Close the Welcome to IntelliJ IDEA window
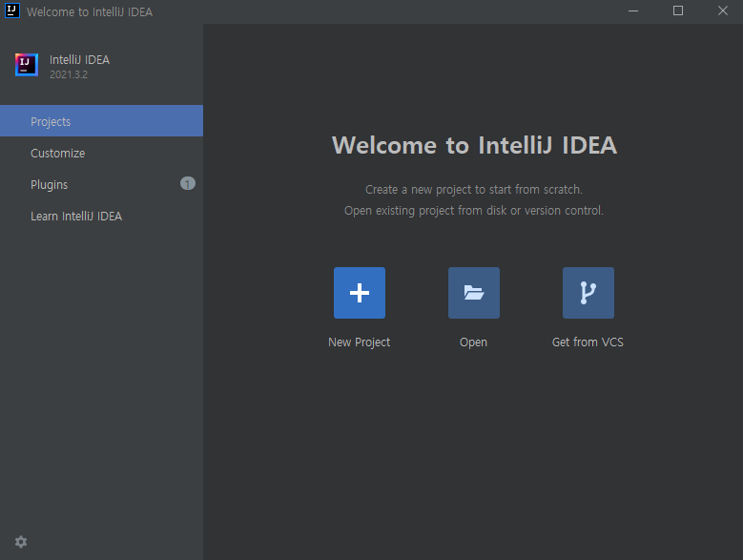 (x=722, y=10)
